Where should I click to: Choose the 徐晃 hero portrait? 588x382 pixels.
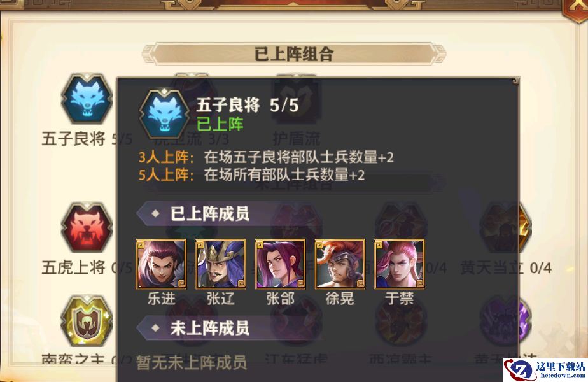340,264
